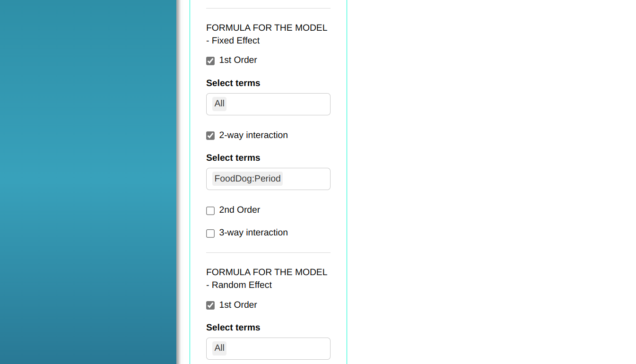Click the 2nd Order label text
The image size is (636, 364).
[x=239, y=210]
